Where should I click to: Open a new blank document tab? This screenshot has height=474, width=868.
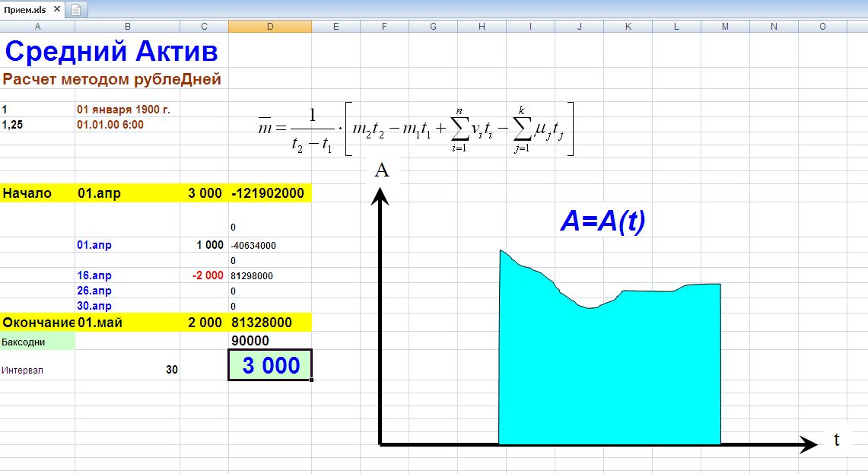76,9
